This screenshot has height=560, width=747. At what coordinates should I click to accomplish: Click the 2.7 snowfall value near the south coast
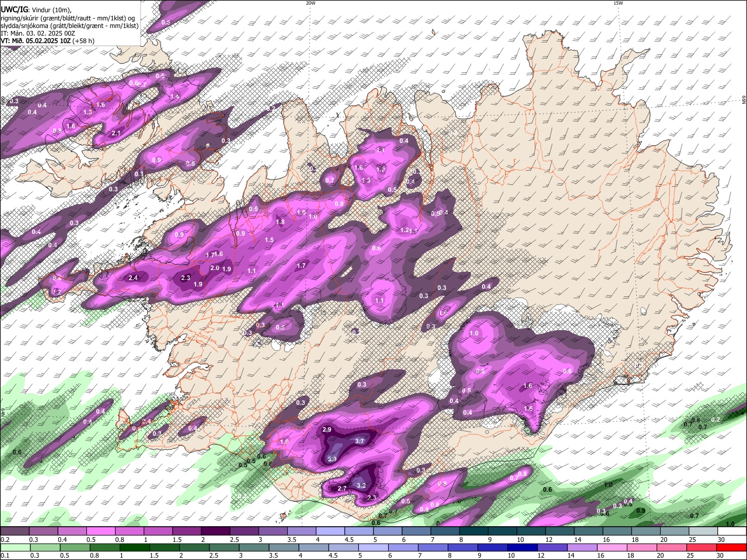click(343, 488)
